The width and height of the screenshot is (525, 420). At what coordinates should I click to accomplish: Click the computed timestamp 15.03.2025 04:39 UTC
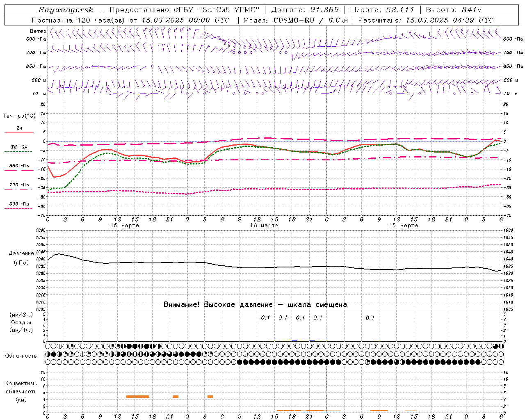[x=450, y=20]
